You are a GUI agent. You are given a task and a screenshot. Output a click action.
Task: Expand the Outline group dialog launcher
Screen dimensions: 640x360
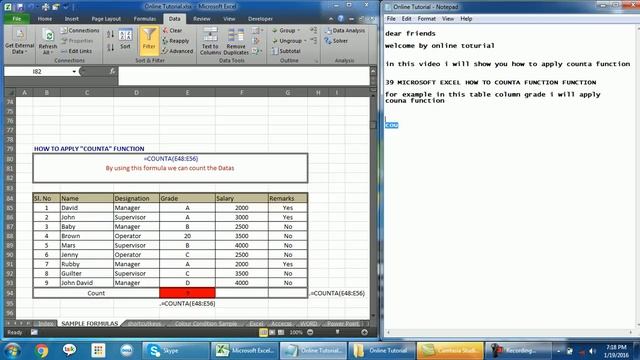[316, 61]
